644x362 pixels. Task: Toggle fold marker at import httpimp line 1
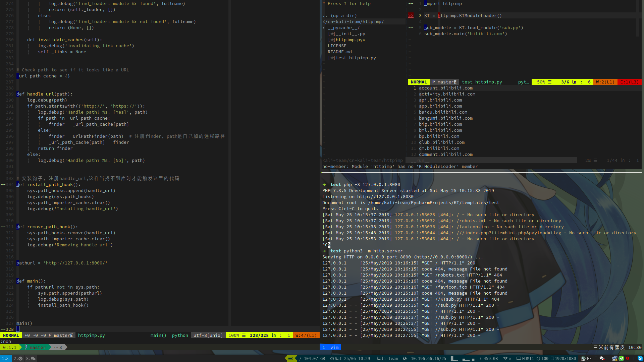(411, 4)
